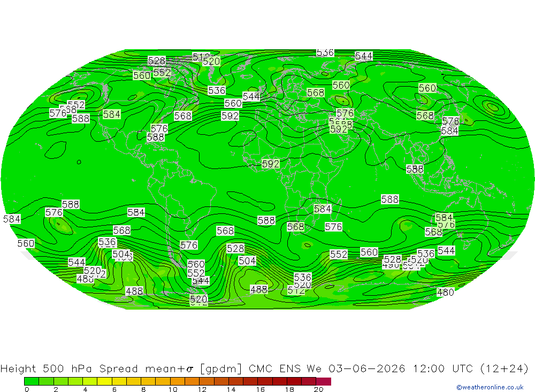
Task: Click the "480" contour label near Antarctica
Action: [x=445, y=293]
